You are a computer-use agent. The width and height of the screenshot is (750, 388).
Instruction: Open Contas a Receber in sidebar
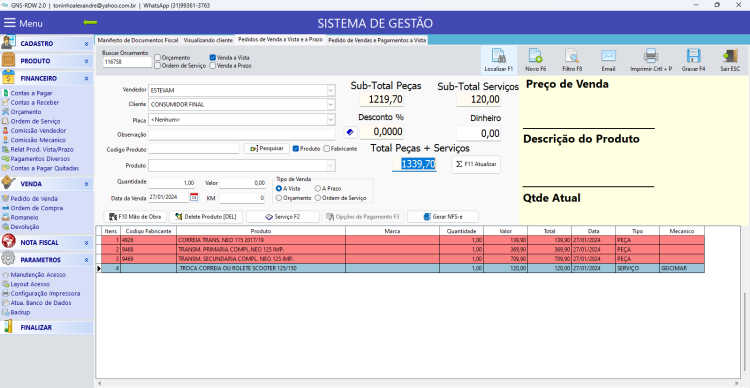point(35,102)
